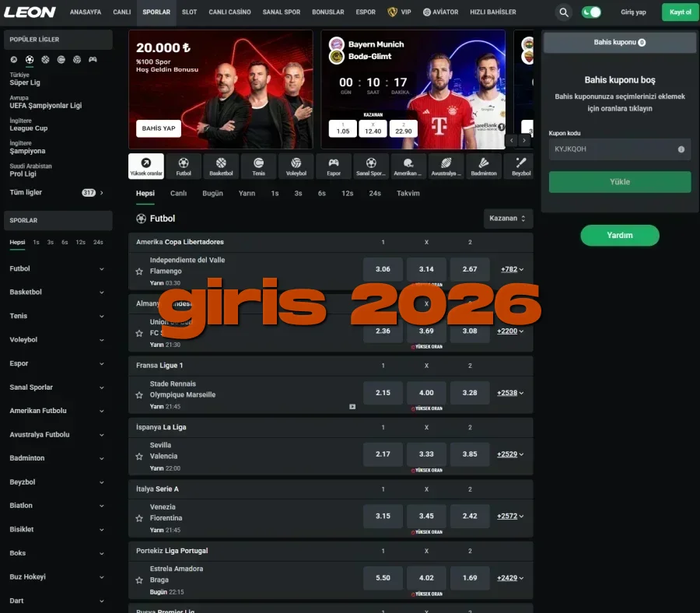The image size is (700, 613).
Task: Select Beyzbol icon in category bar
Action: (520, 166)
